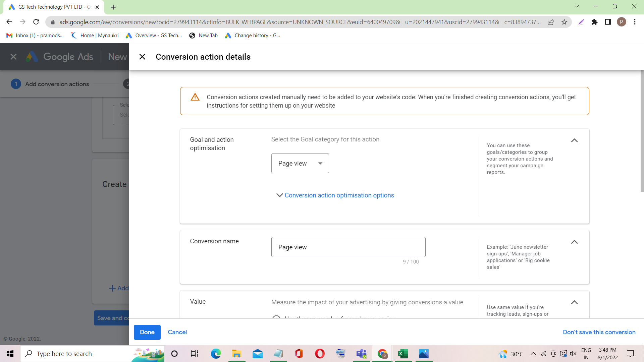Bookmark this page with star icon
This screenshot has width=644, height=362.
564,22
